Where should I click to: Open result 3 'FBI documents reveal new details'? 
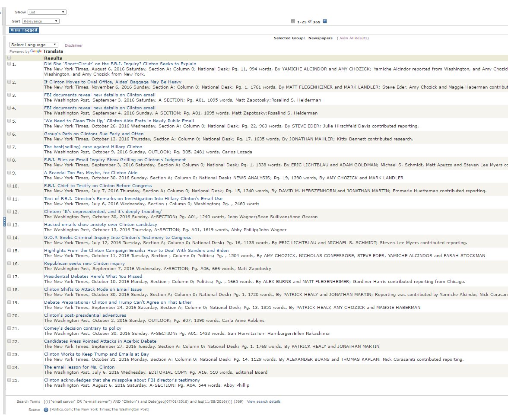click(x=99, y=95)
